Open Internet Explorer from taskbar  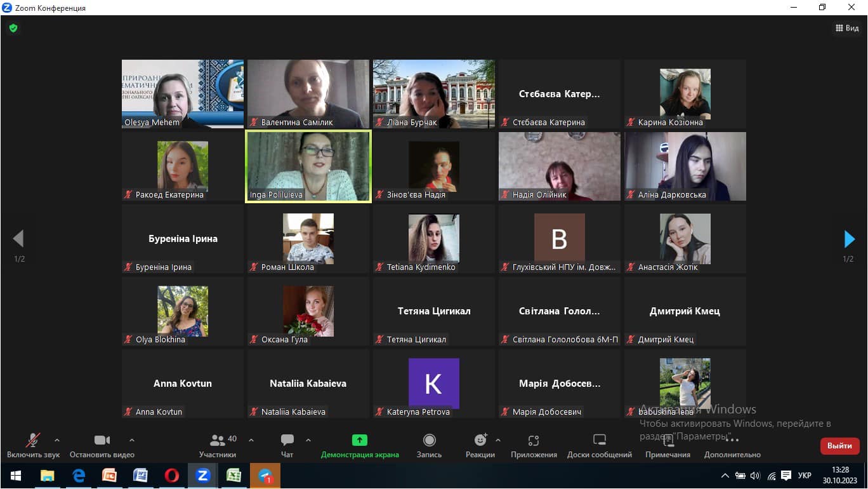78,476
